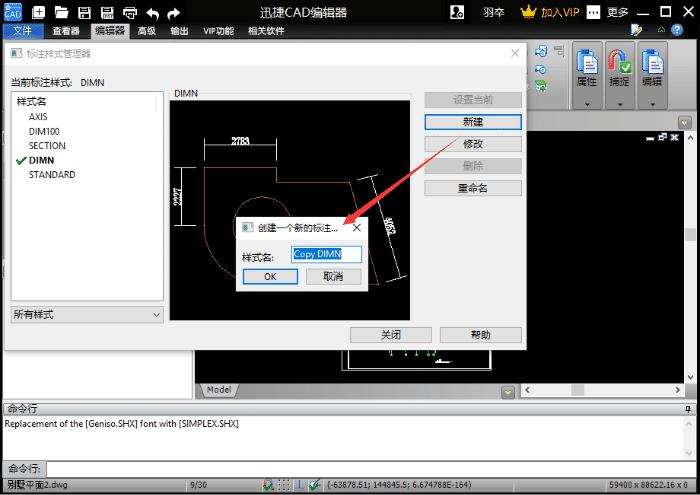Expand the dropdown beside the Model tab

(x=508, y=391)
